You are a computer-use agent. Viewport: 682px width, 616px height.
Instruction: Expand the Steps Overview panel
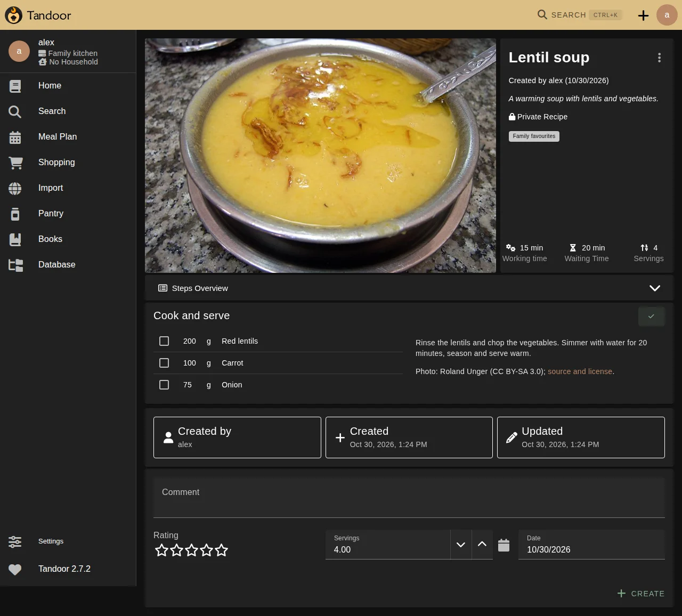(409, 288)
